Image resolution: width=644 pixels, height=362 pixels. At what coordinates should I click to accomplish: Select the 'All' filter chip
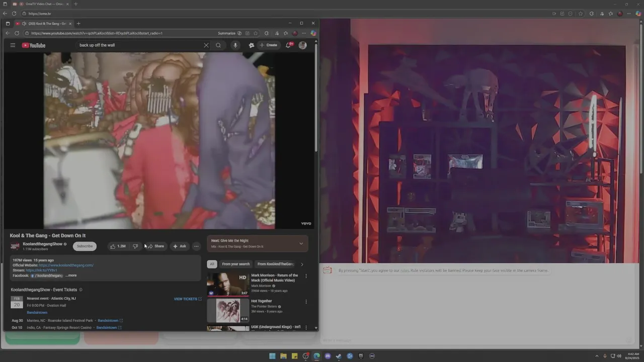coord(212,264)
